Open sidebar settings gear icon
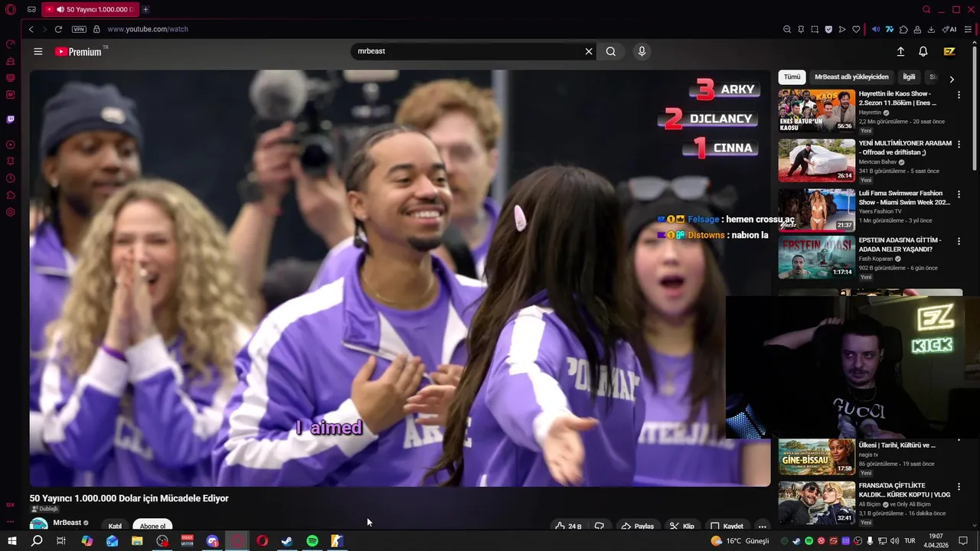980x551 pixels. pyautogui.click(x=11, y=212)
